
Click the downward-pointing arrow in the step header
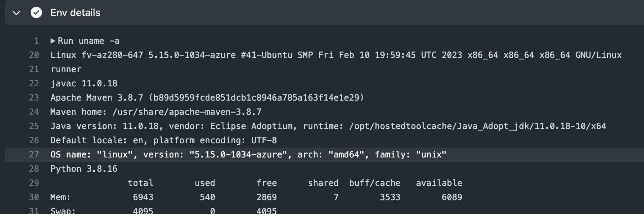pos(16,14)
